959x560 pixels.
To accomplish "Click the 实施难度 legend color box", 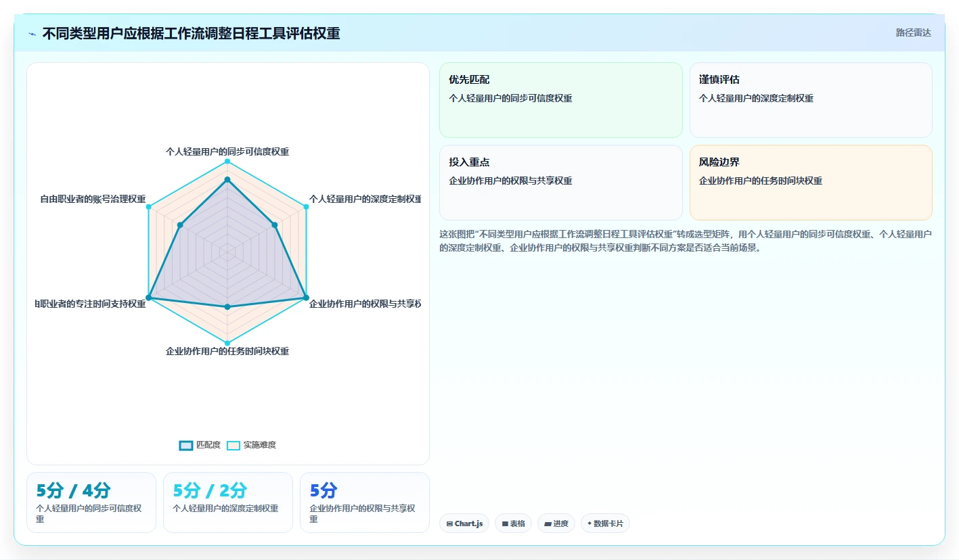I will click(x=233, y=445).
